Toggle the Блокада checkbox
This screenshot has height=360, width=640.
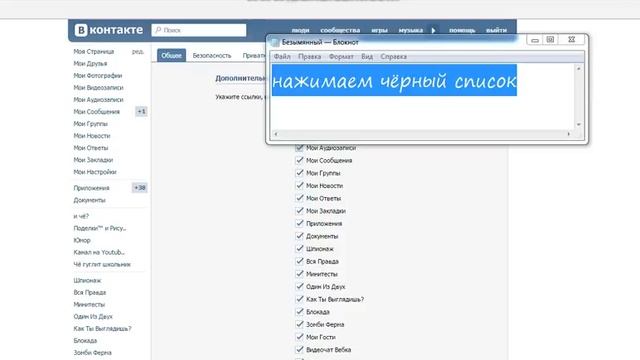pyautogui.click(x=299, y=312)
